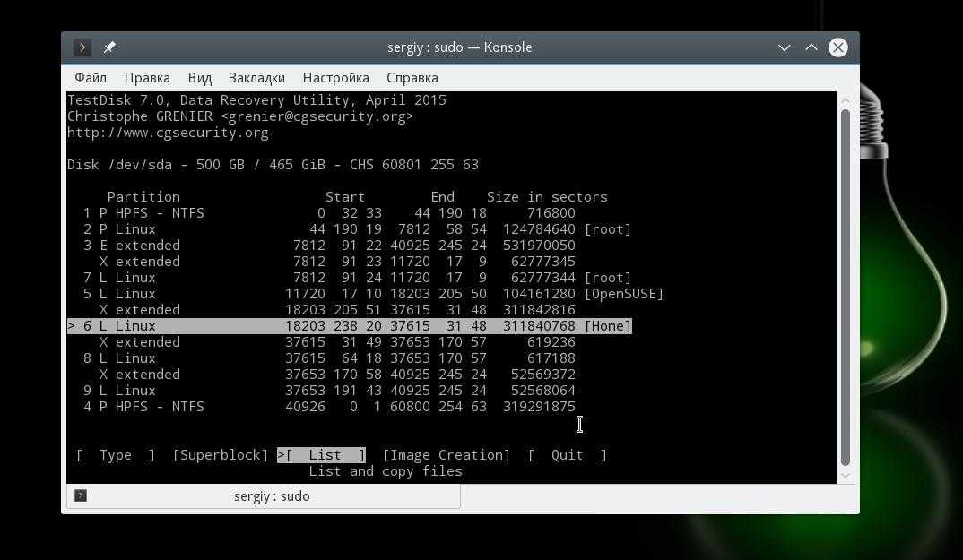Click the scrollbar down arrow in the terminal
Viewport: 963px width, 560px height.
pyautogui.click(x=845, y=476)
